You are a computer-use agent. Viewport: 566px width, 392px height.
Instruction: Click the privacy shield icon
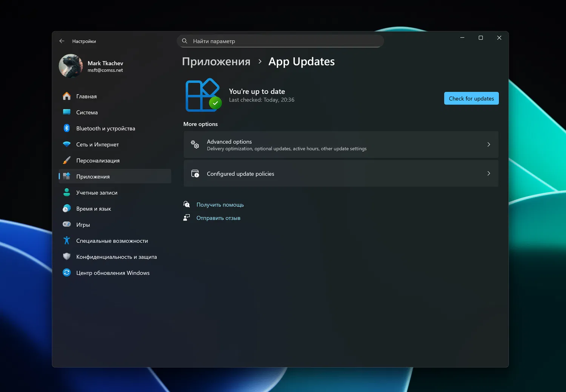tap(67, 256)
